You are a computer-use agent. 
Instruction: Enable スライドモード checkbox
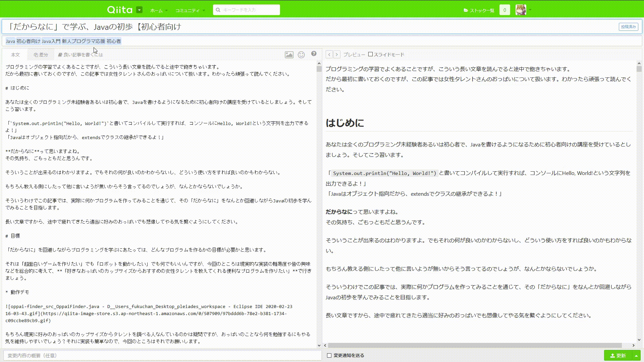pos(370,54)
